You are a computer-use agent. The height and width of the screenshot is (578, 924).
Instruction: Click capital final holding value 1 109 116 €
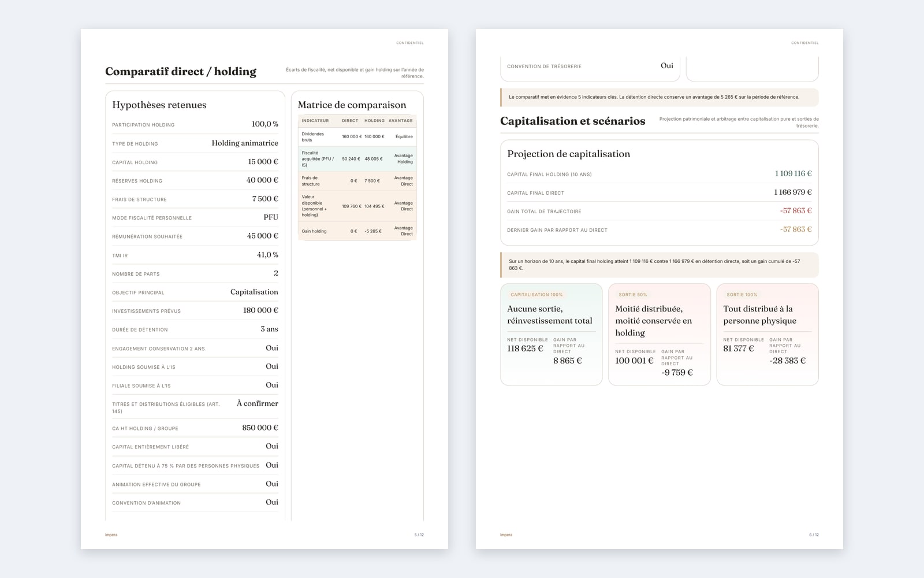[x=793, y=173]
